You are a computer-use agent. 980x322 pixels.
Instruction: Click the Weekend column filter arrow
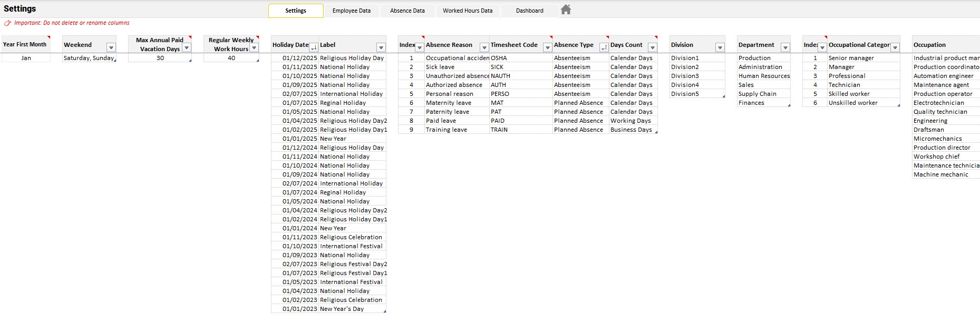click(x=111, y=47)
